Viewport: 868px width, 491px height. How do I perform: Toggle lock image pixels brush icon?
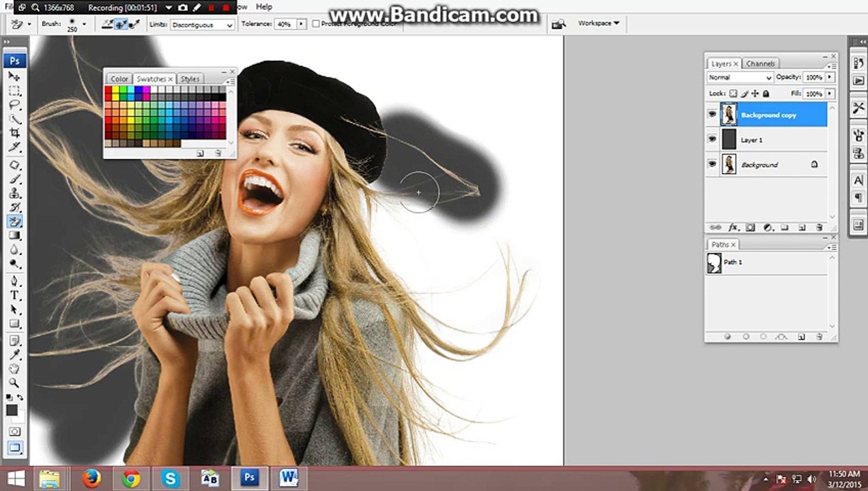coord(744,93)
